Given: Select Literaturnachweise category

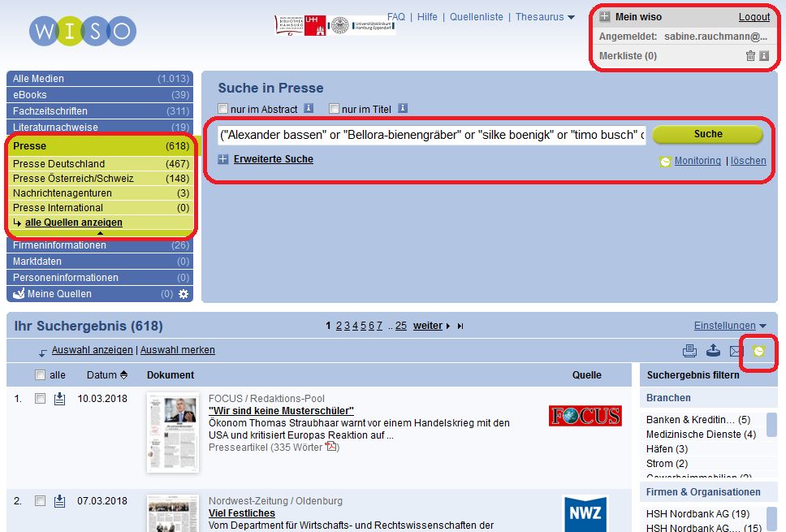Looking at the screenshot, I should [100, 127].
